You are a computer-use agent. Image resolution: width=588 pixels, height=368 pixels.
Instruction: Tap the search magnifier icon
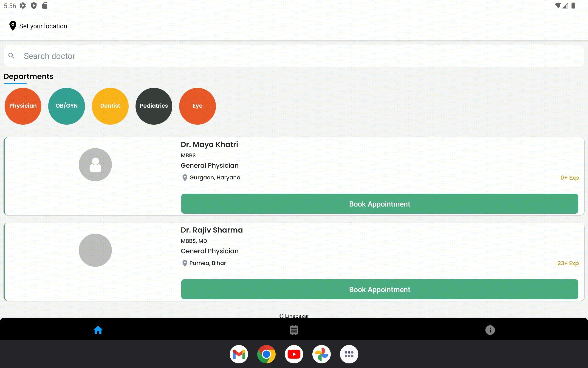point(11,56)
